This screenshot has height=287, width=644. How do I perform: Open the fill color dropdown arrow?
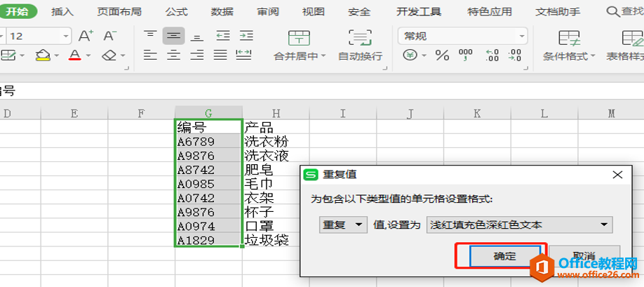pyautogui.click(x=57, y=55)
